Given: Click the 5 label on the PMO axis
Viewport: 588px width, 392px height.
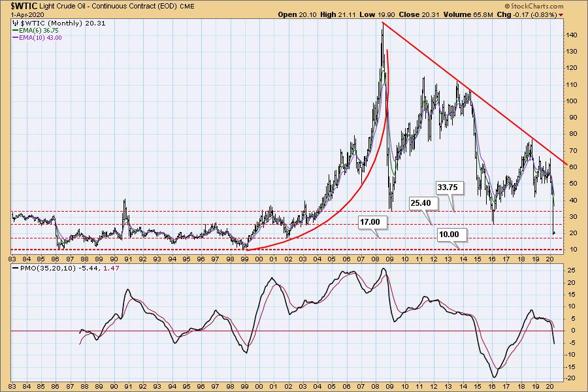Looking at the screenshot, I should (x=573, y=319).
